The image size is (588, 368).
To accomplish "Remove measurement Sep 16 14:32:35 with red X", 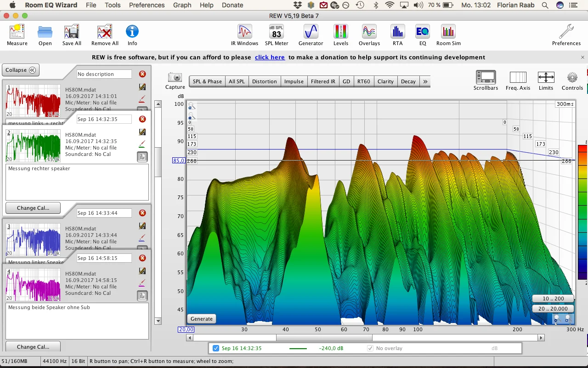I will pos(142,119).
